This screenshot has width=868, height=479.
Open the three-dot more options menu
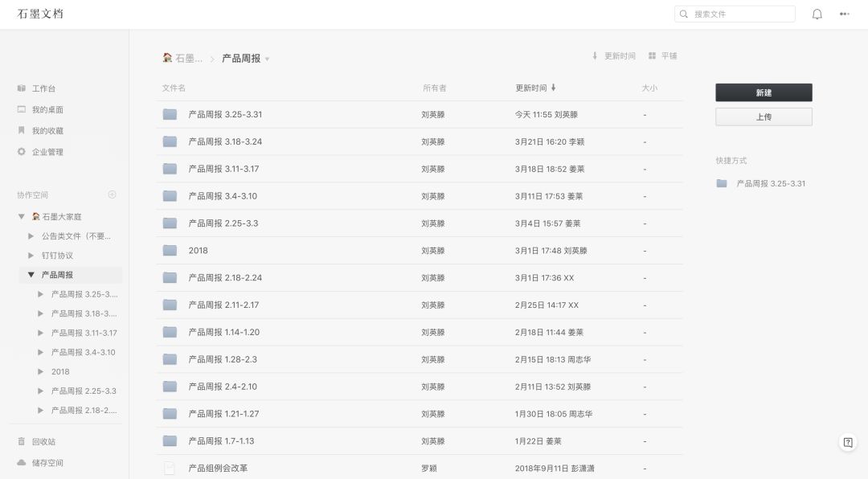tap(844, 14)
